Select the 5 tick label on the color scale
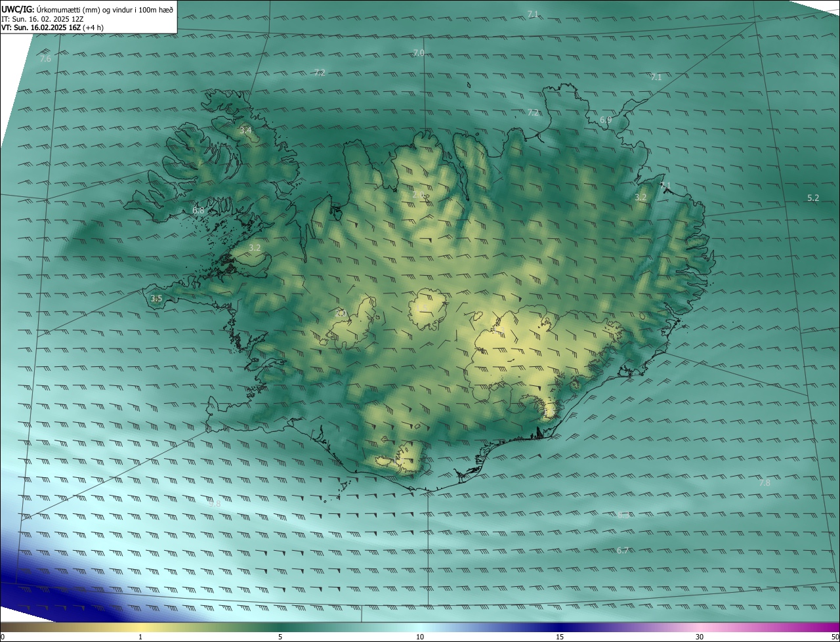Image resolution: width=840 pixels, height=642 pixels. pyautogui.click(x=280, y=637)
